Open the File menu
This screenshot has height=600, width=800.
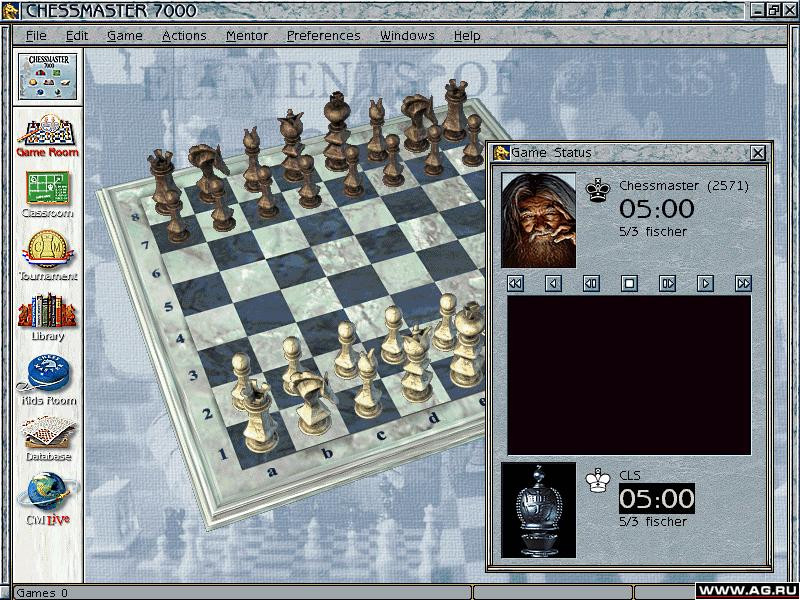click(x=36, y=36)
